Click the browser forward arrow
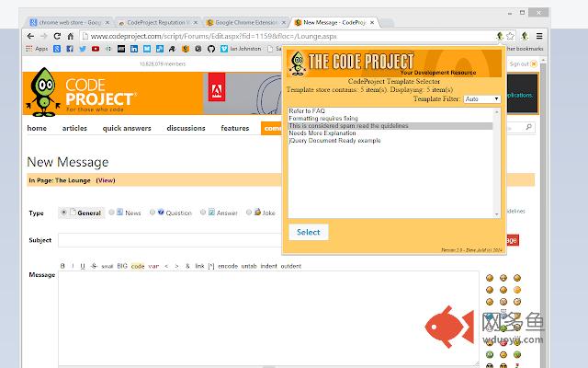Screen dimensions: 588x368 tap(44, 36)
